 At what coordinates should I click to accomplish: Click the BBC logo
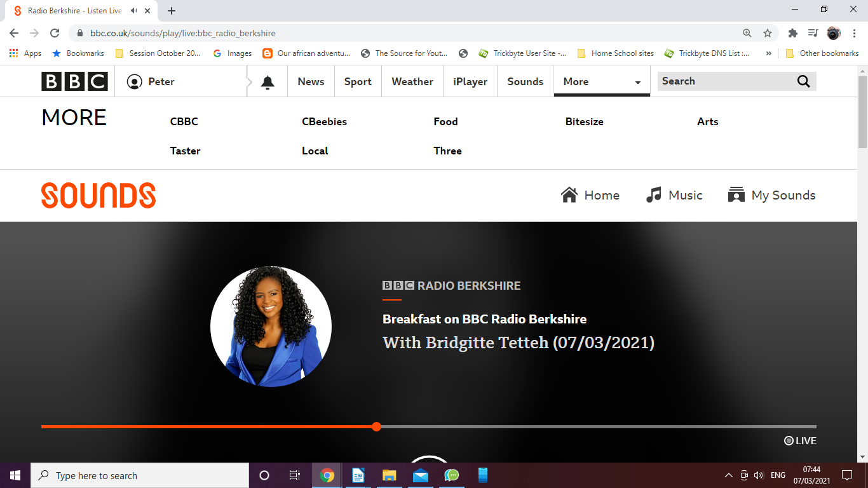(x=74, y=81)
